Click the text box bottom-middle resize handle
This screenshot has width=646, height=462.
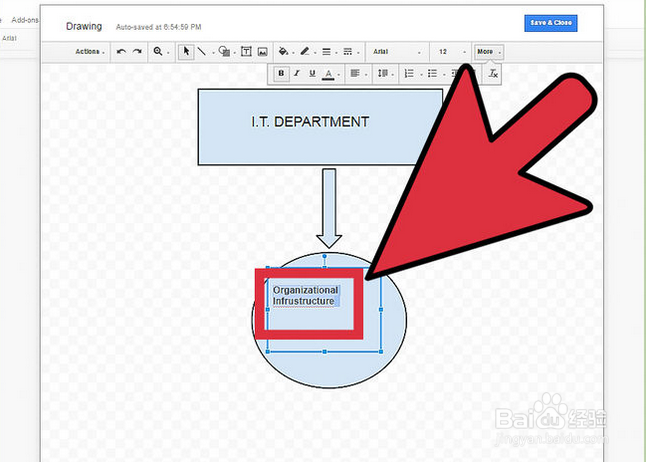[x=325, y=352]
